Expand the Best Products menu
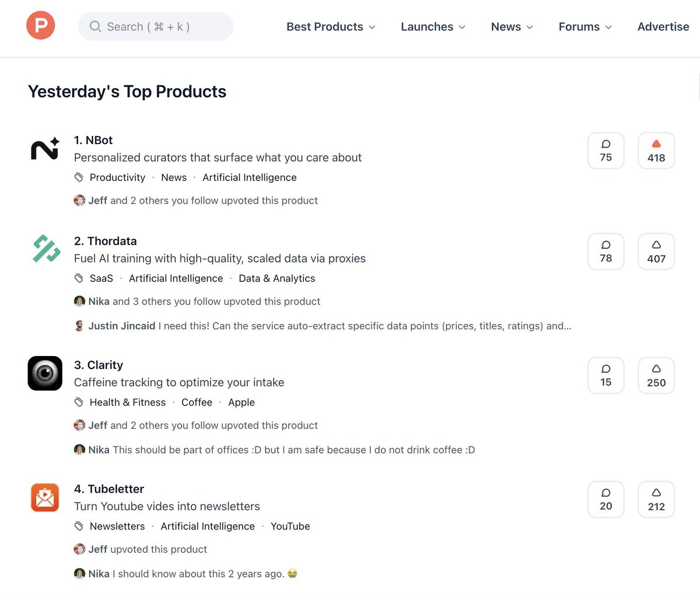Screen dimensions: 700x596 [x=331, y=27]
